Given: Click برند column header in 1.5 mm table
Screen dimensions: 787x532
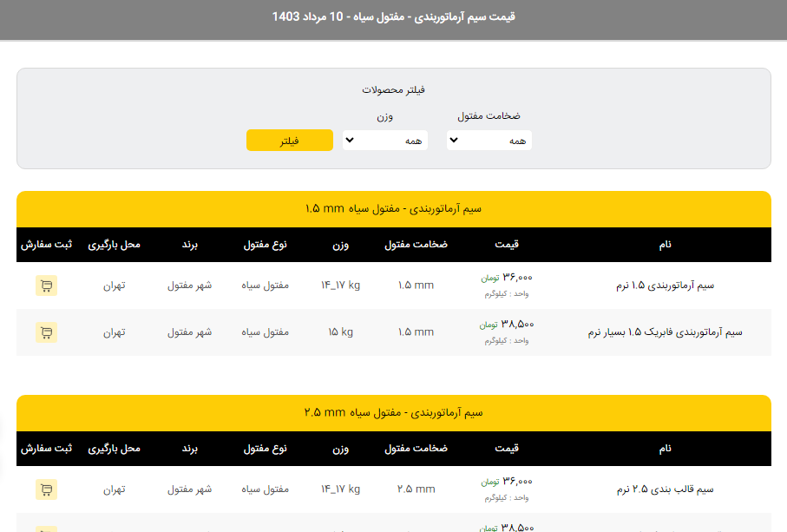Looking at the screenshot, I should click(190, 245).
